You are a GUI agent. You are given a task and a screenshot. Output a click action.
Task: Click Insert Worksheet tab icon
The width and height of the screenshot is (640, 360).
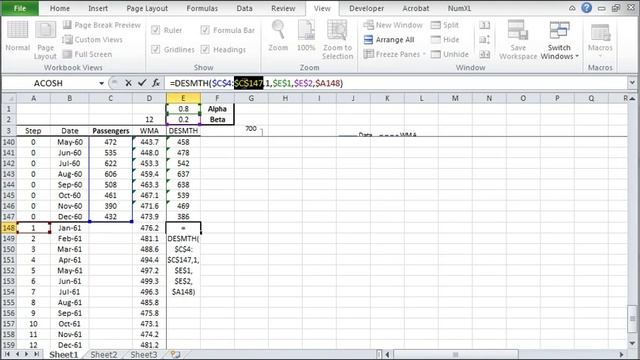175,355
